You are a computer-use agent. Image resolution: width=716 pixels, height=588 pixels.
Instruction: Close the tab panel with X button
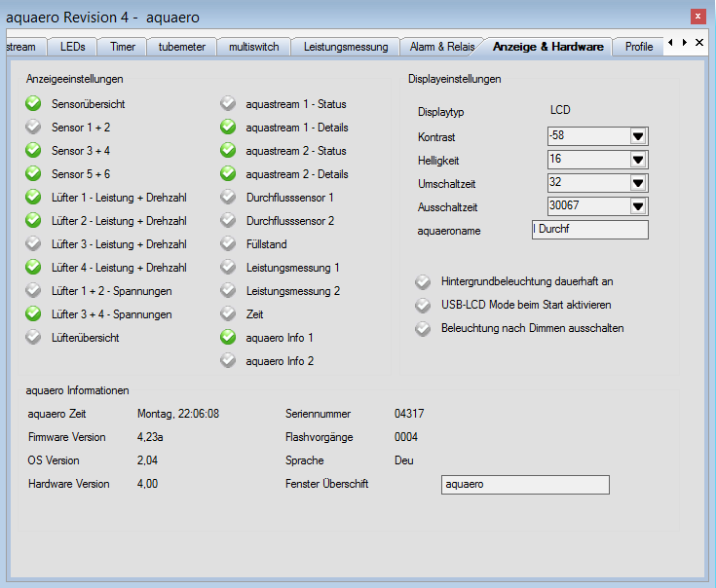tap(699, 43)
